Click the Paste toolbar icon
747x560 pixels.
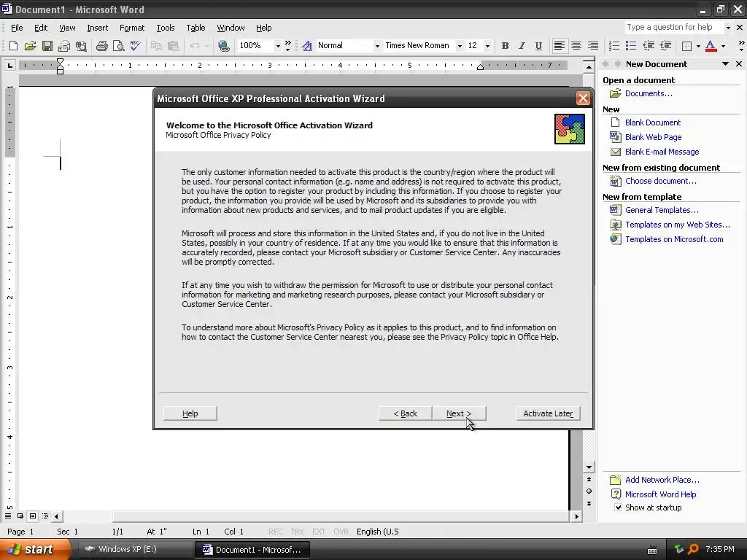click(174, 46)
